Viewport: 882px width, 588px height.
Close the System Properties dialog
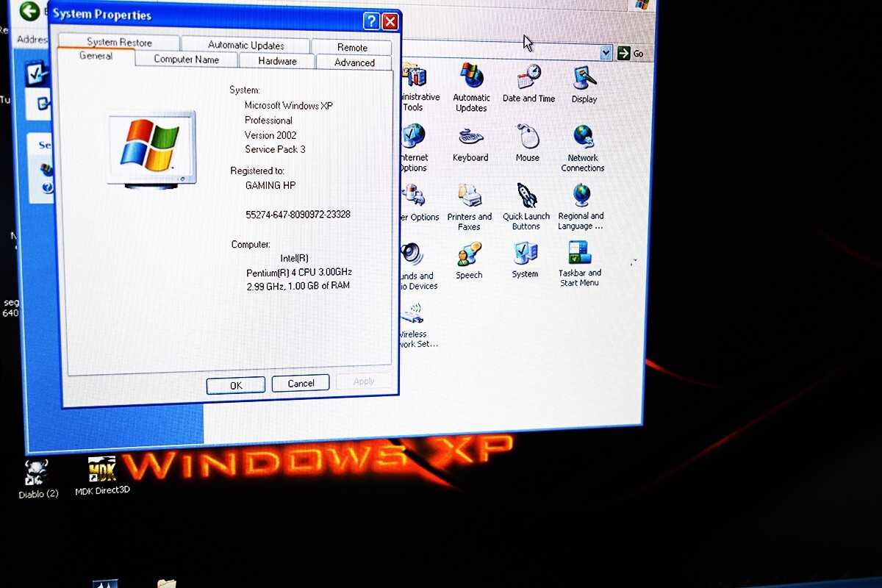tap(390, 21)
